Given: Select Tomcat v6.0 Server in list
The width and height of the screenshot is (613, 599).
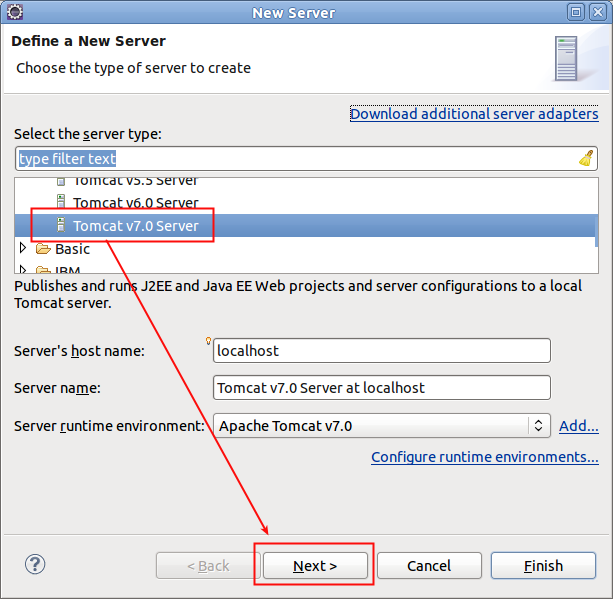Looking at the screenshot, I should tap(306, 203).
